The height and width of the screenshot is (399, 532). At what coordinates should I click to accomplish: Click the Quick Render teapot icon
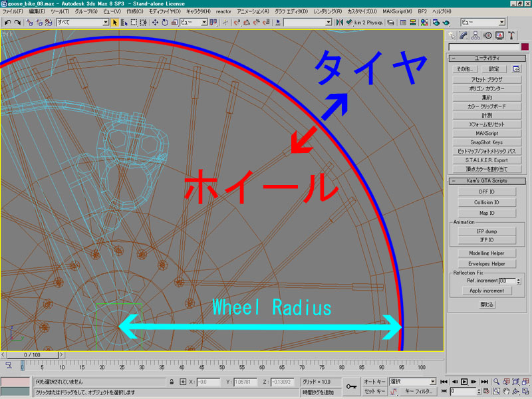pyautogui.click(x=446, y=23)
